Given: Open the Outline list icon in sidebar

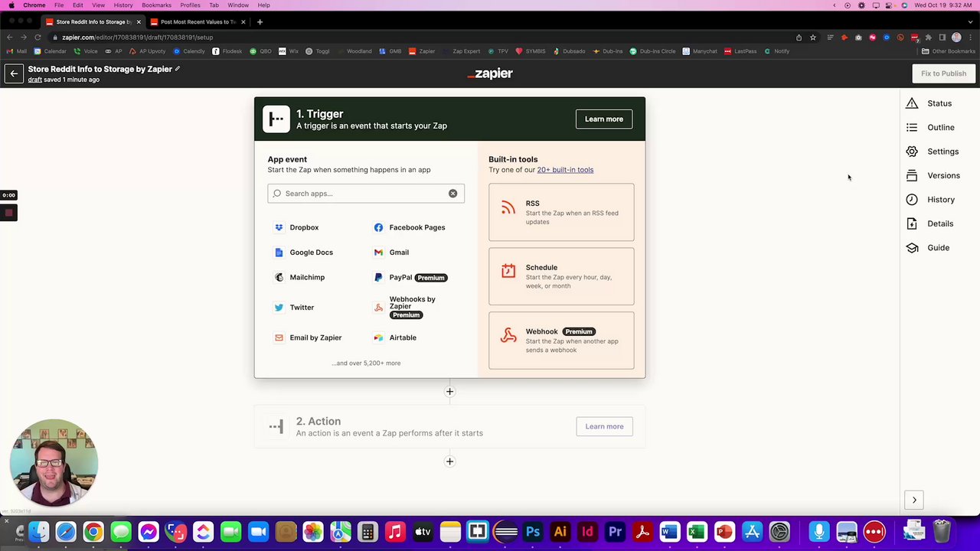Looking at the screenshot, I should (x=912, y=128).
